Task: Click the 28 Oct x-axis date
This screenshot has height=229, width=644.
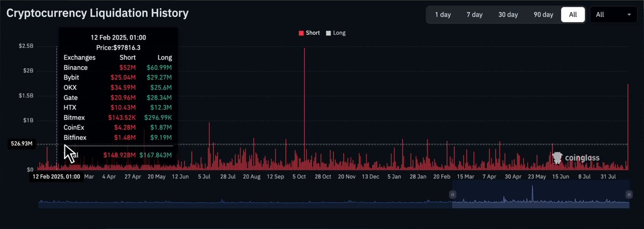Action: [323, 176]
